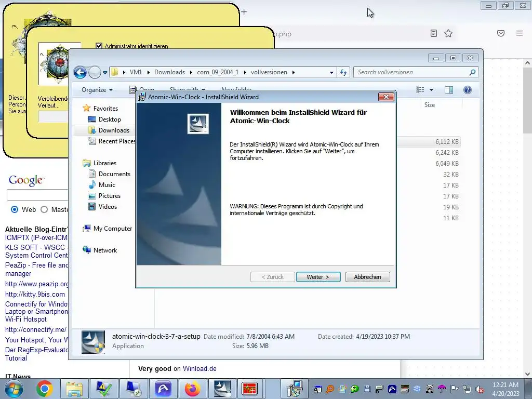Image resolution: width=532 pixels, height=399 pixels.
Task: Select VM1 in the address breadcrumb
Action: click(136, 72)
